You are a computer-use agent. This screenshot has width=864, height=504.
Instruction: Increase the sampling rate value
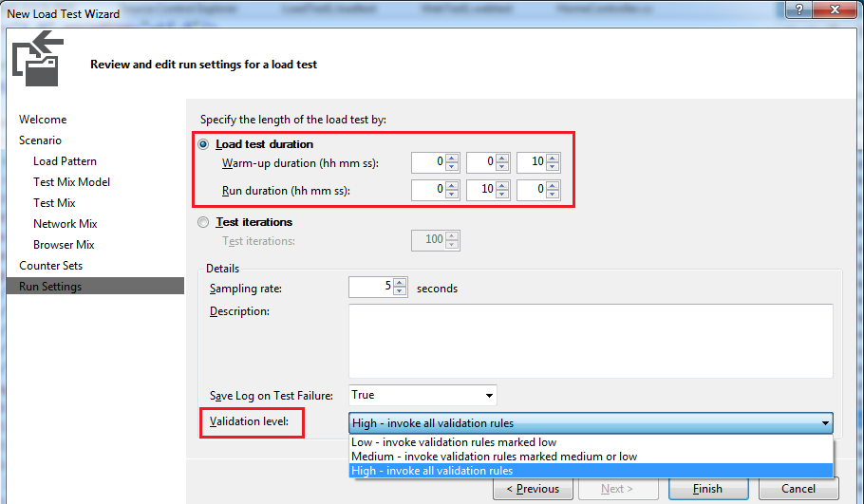click(x=400, y=283)
